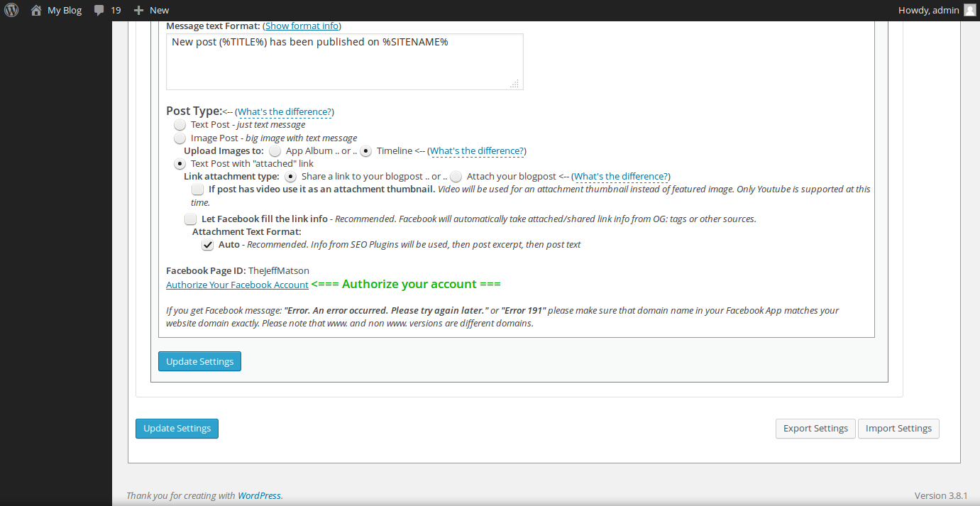Select Text Post with attached link option
The image size is (980, 506).
180,163
